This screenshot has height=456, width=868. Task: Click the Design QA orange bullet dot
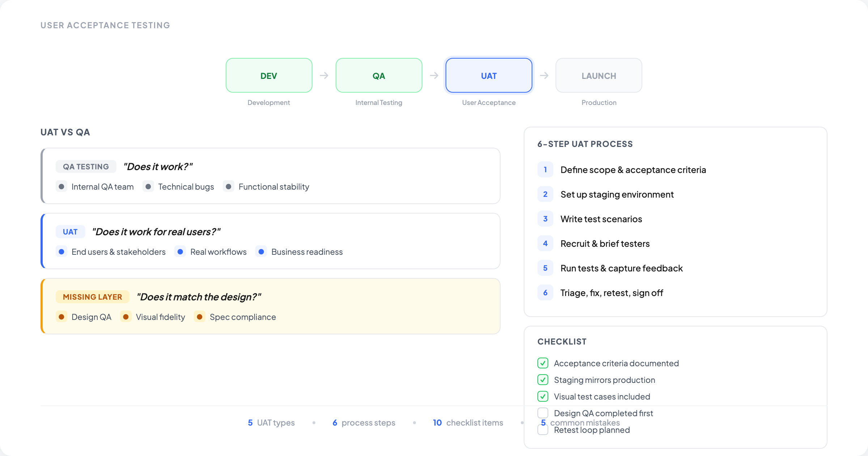(x=61, y=317)
